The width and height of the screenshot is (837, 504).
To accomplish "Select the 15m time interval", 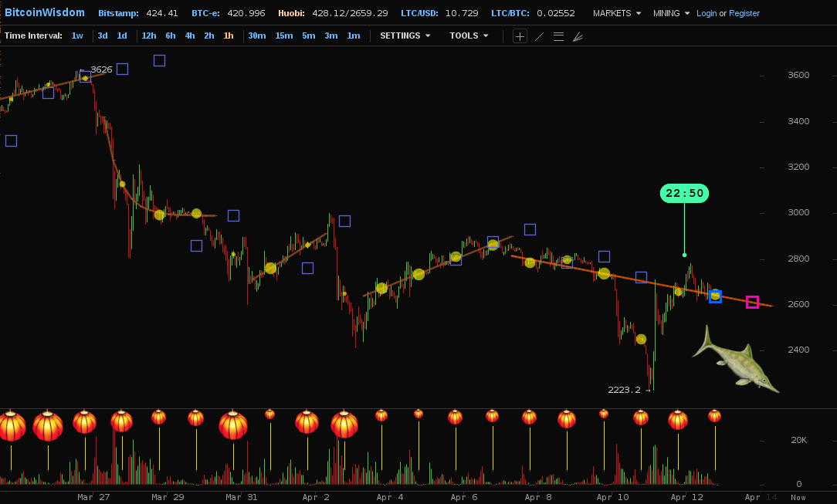I will (x=283, y=36).
